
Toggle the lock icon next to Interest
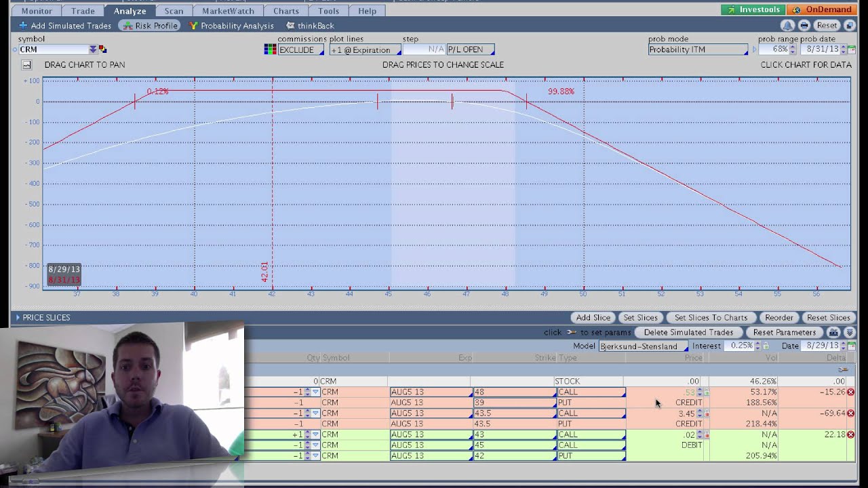pos(765,346)
